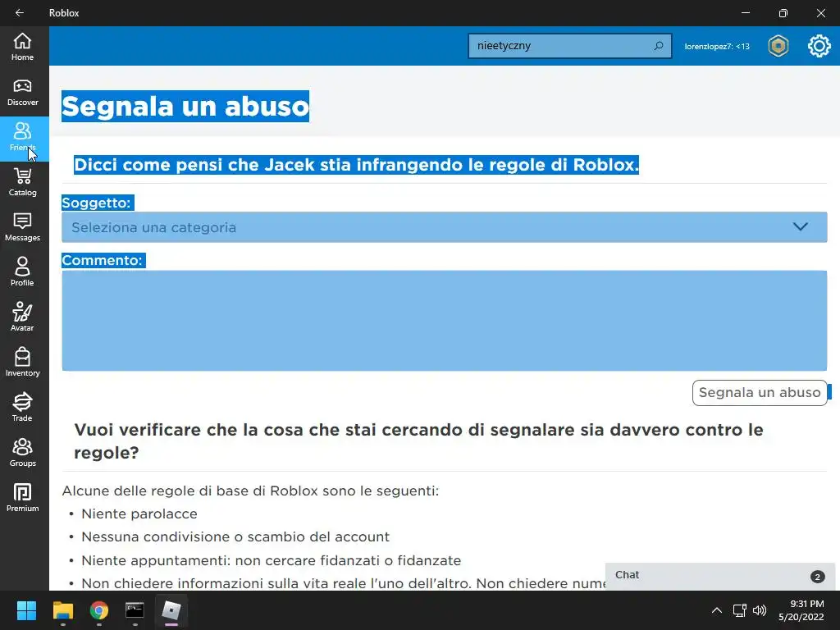The image size is (840, 630).
Task: Click the 'Commento:' label
Action: coord(103,260)
